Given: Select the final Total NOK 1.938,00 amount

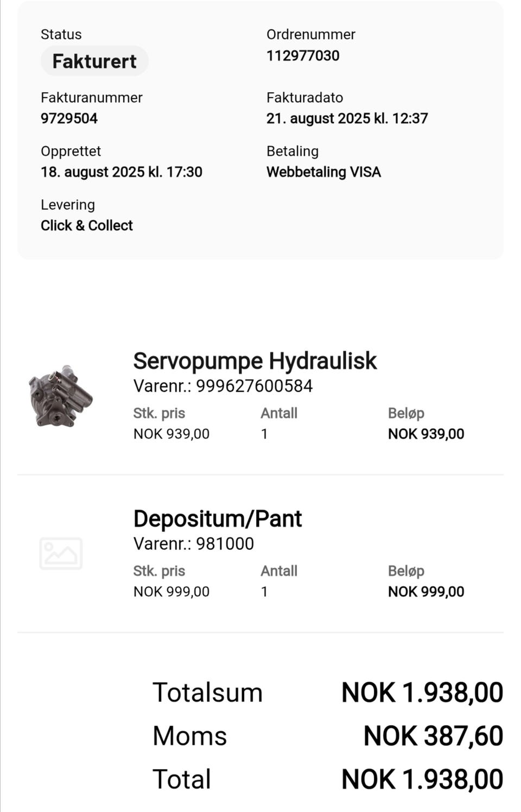Looking at the screenshot, I should coord(422,779).
